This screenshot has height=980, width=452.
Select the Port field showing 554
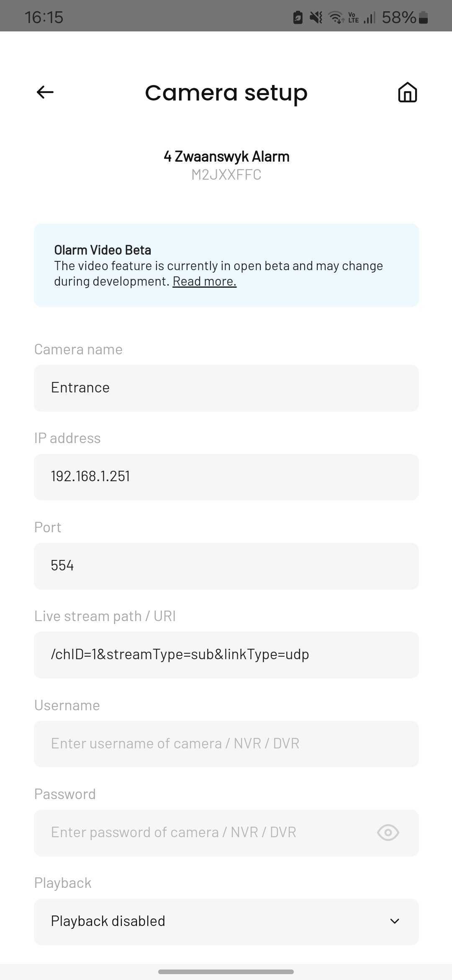226,566
